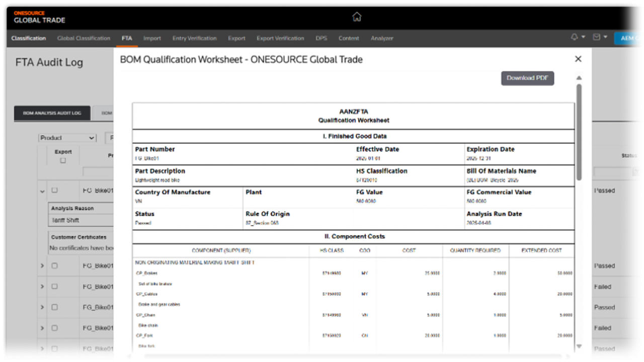
Task: Click the AEM button in header
Action: (629, 38)
